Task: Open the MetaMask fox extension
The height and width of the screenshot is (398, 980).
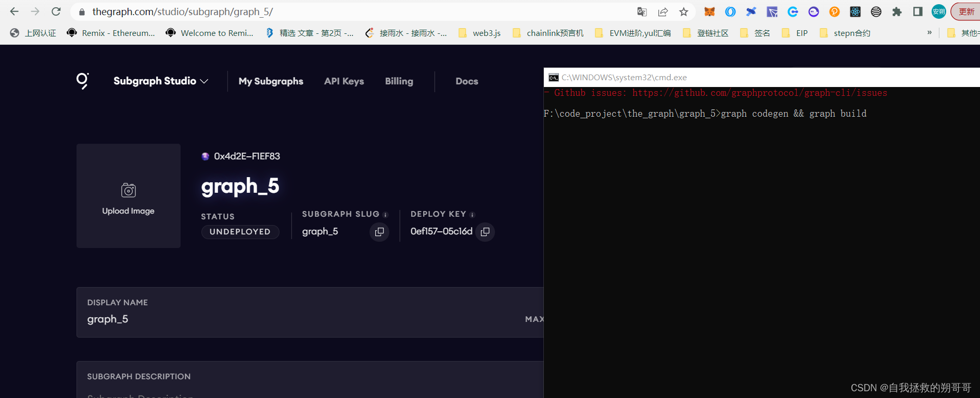Action: click(709, 11)
